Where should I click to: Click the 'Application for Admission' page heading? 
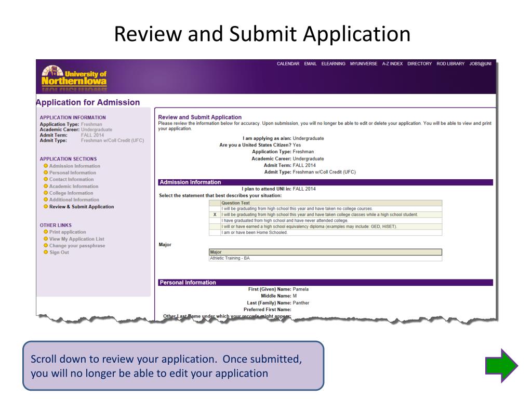88,102
